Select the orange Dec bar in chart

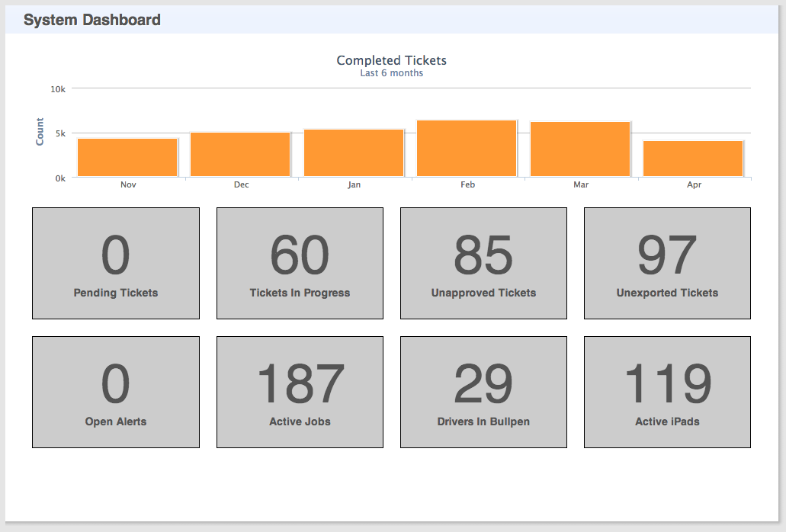pos(240,155)
